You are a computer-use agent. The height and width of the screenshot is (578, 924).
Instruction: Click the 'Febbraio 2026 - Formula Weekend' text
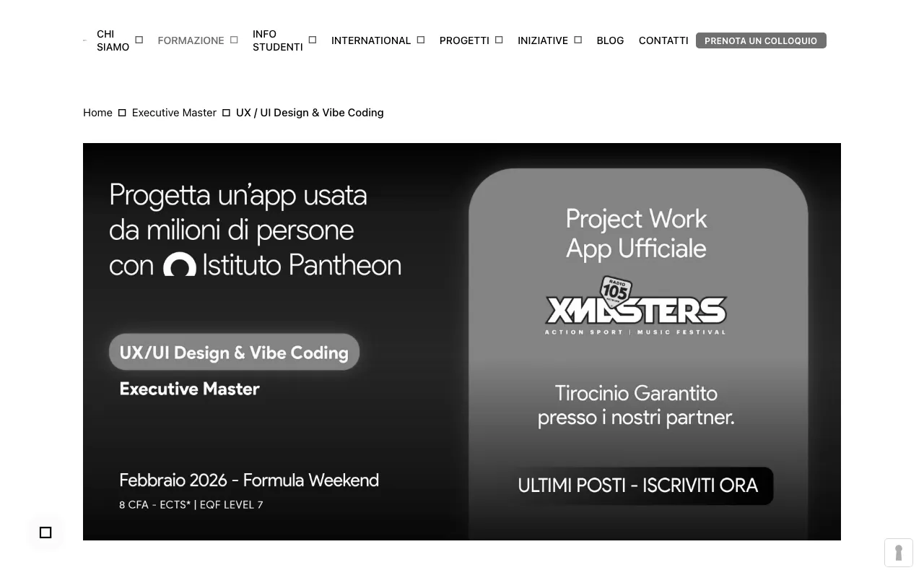[249, 480]
